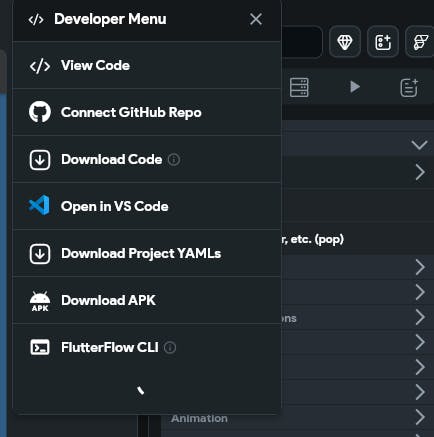Expand the chevron right of the 'ons' row
This screenshot has height=437, width=434.
(420, 317)
